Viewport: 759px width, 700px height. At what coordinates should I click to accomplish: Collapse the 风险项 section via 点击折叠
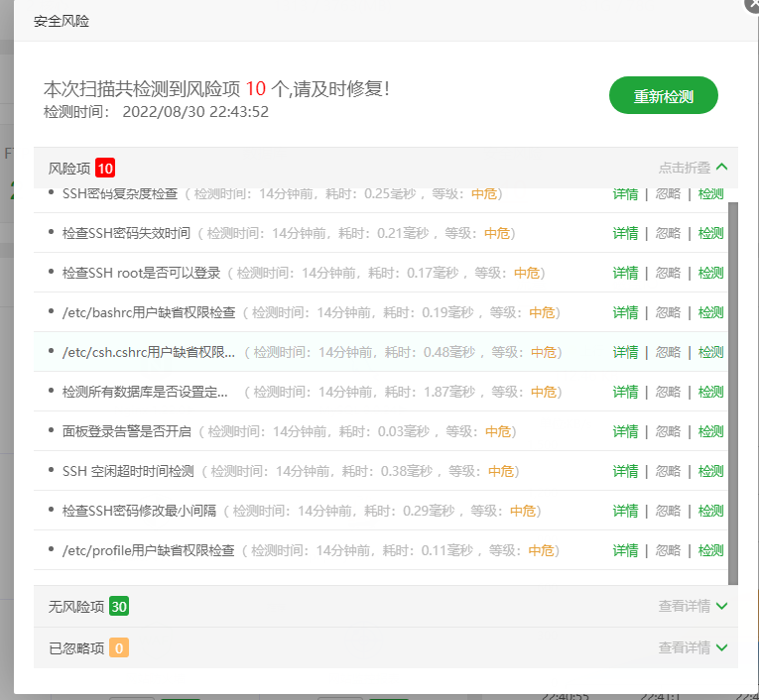tap(693, 168)
